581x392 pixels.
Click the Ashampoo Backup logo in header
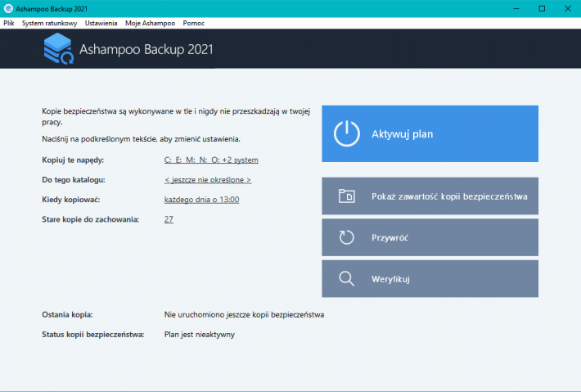pyautogui.click(x=59, y=48)
